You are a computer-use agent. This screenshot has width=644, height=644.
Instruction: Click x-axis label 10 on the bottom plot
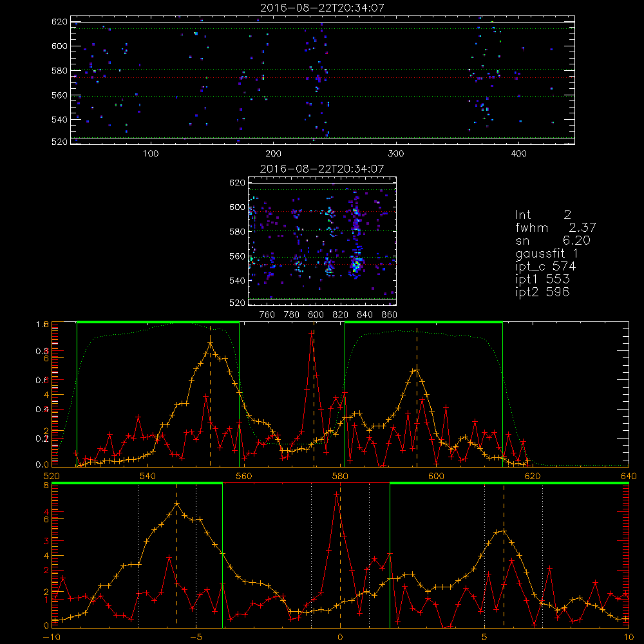(x=629, y=638)
